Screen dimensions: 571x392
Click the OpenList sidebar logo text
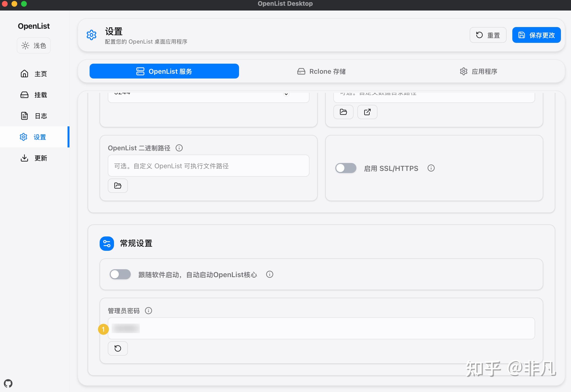coord(34,26)
